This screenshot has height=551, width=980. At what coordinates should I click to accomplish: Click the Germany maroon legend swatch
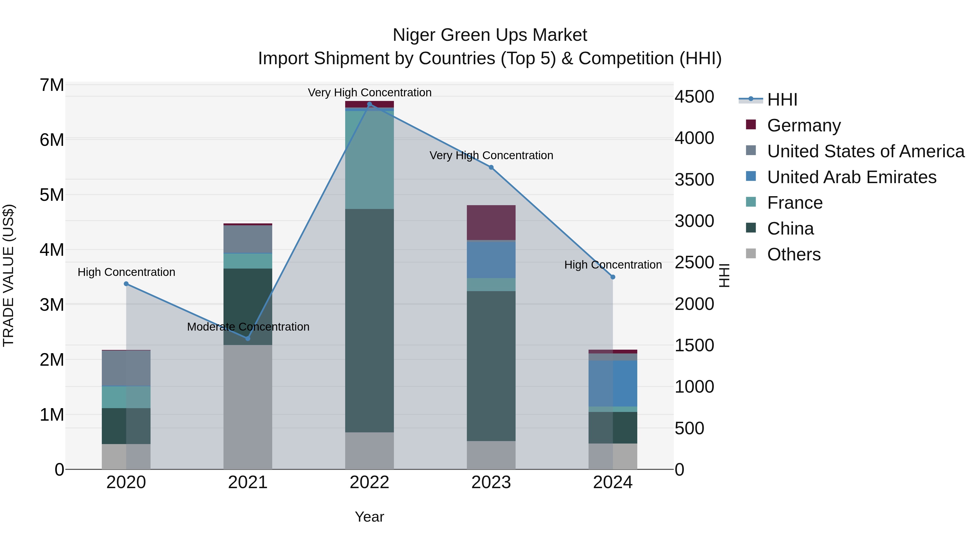point(751,124)
